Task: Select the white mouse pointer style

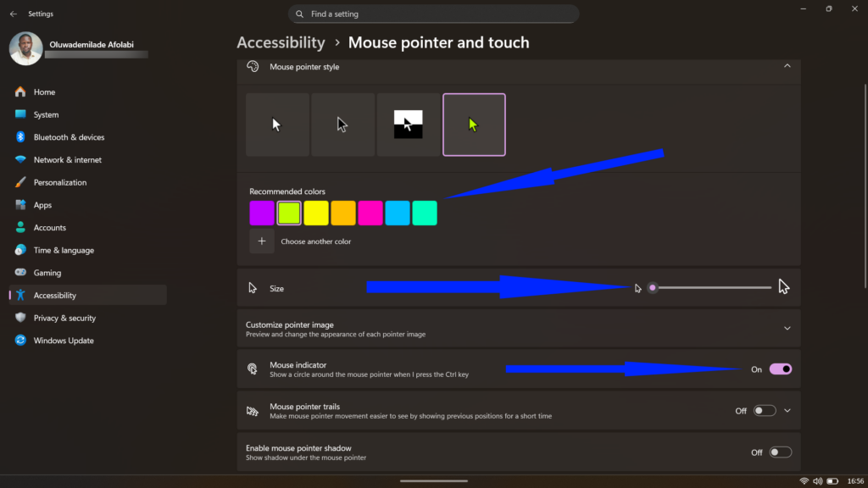Action: (x=277, y=125)
